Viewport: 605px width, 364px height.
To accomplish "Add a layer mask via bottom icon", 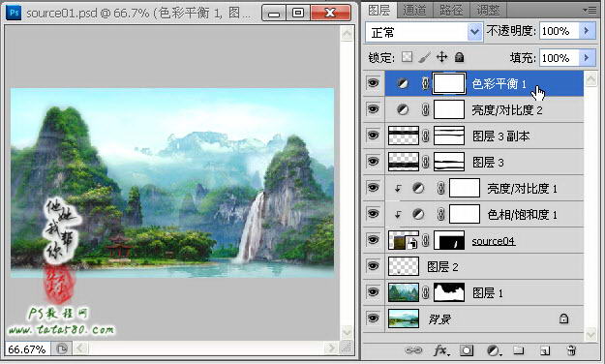I will click(467, 350).
